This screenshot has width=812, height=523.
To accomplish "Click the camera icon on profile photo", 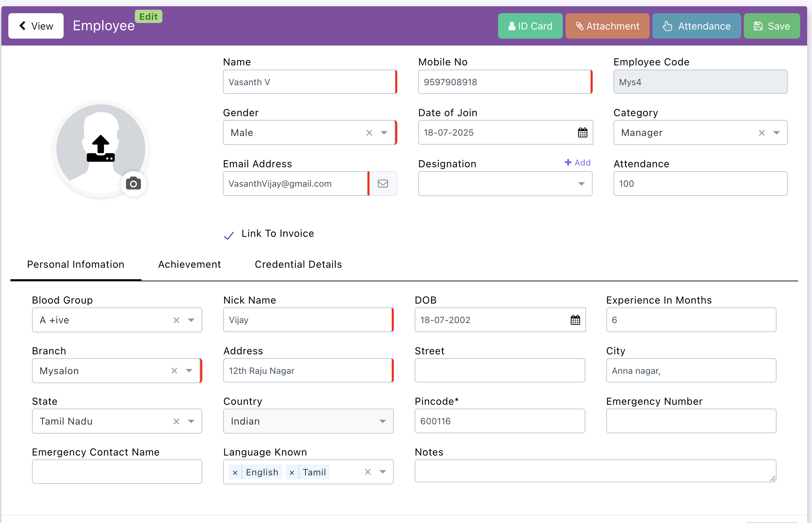I will (x=133, y=184).
